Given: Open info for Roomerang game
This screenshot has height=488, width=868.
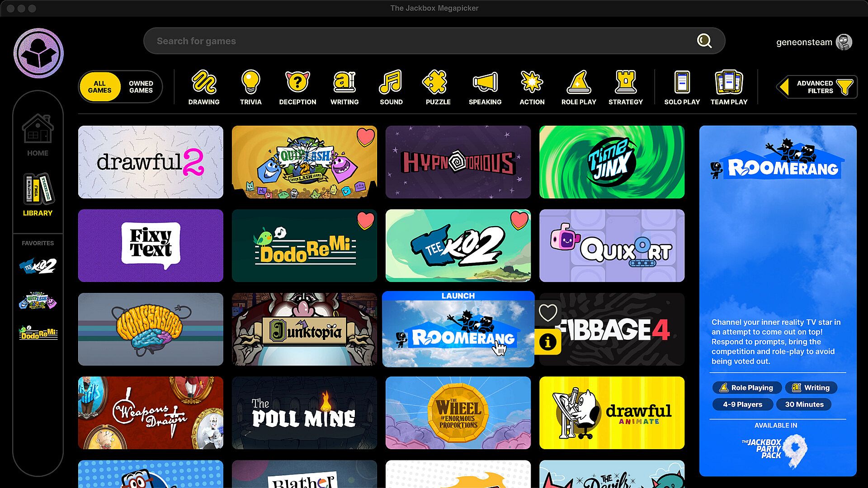Looking at the screenshot, I should [x=547, y=342].
